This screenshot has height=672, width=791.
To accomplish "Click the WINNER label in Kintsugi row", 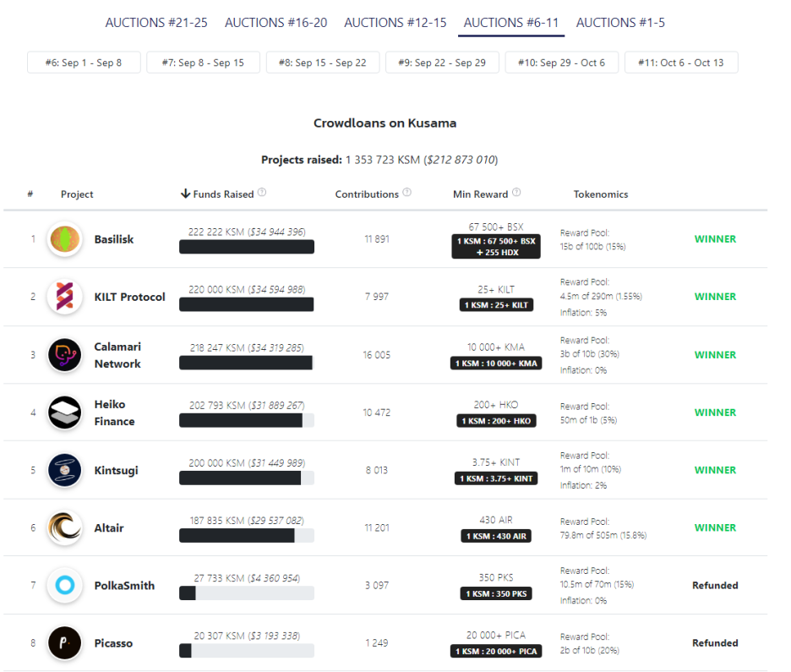I will [x=715, y=470].
